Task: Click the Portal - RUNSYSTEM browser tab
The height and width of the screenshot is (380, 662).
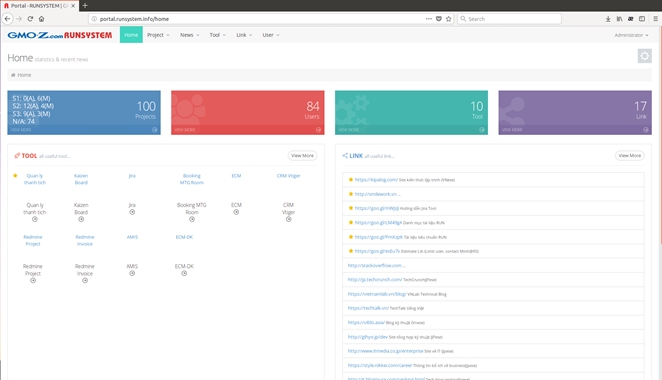Action: pyautogui.click(x=39, y=5)
